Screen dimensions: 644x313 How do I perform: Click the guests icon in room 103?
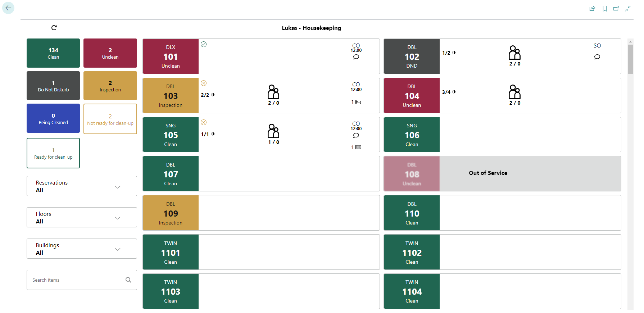point(273,92)
